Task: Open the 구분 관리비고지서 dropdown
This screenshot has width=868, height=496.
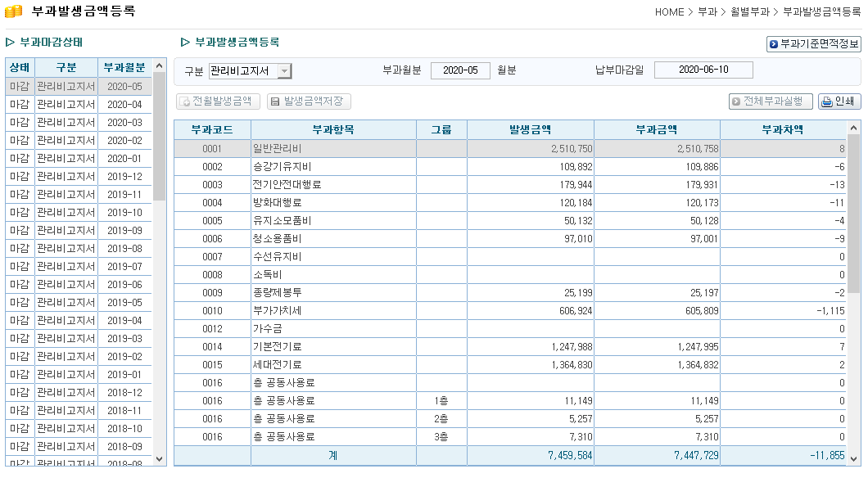Action: tap(251, 71)
